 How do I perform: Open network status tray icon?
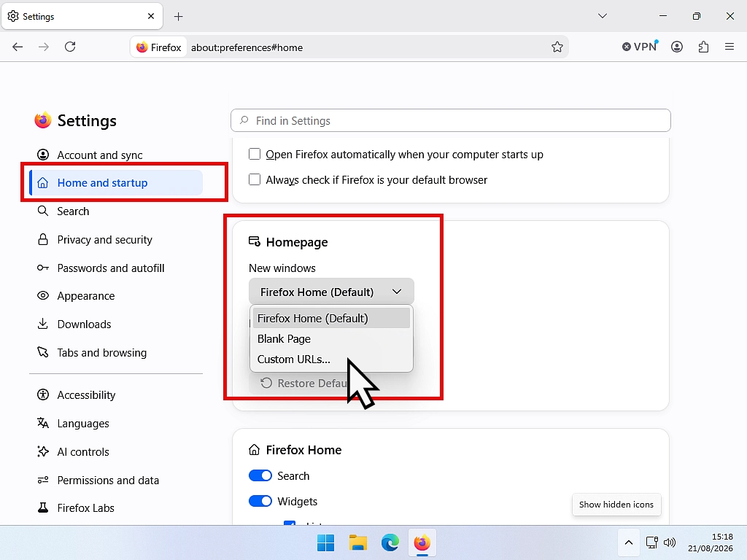pos(651,542)
